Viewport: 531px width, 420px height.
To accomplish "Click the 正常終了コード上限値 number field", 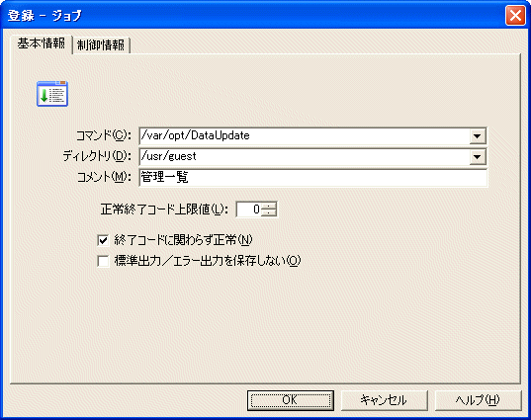I will click(249, 210).
